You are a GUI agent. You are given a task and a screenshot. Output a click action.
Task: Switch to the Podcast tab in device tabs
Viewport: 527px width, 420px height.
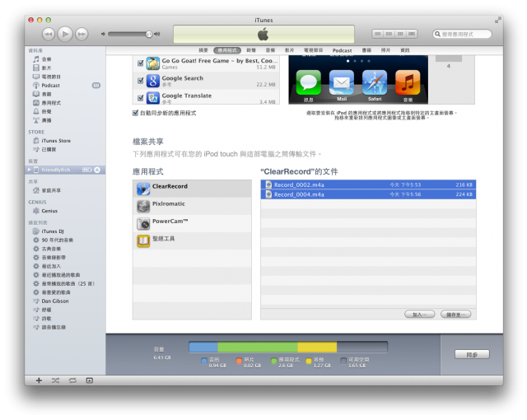(x=343, y=50)
